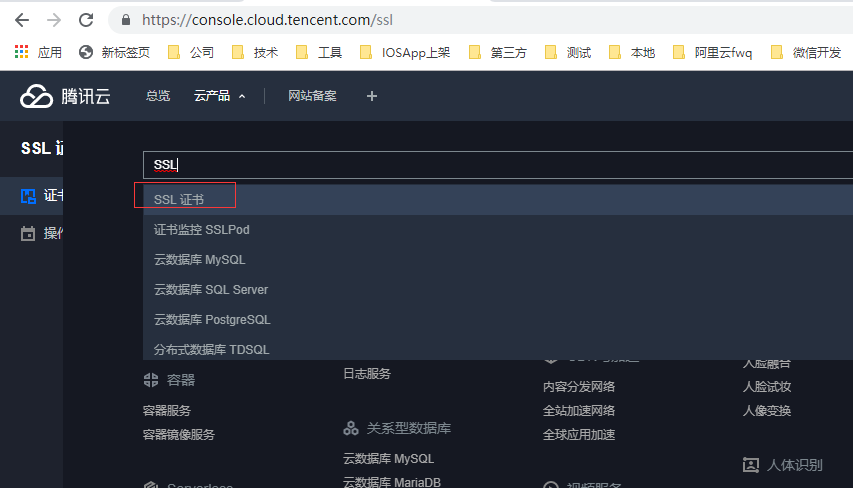Open the 总览 overview tab

[158, 96]
